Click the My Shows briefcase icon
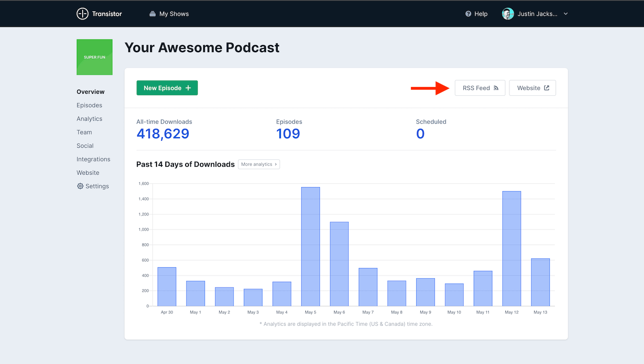The height and width of the screenshot is (364, 644). point(153,14)
